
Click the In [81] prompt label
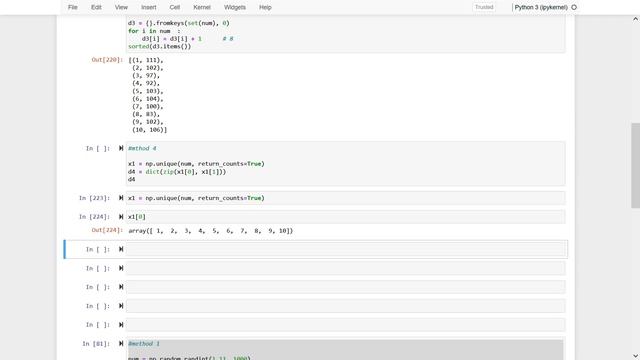tap(96, 344)
